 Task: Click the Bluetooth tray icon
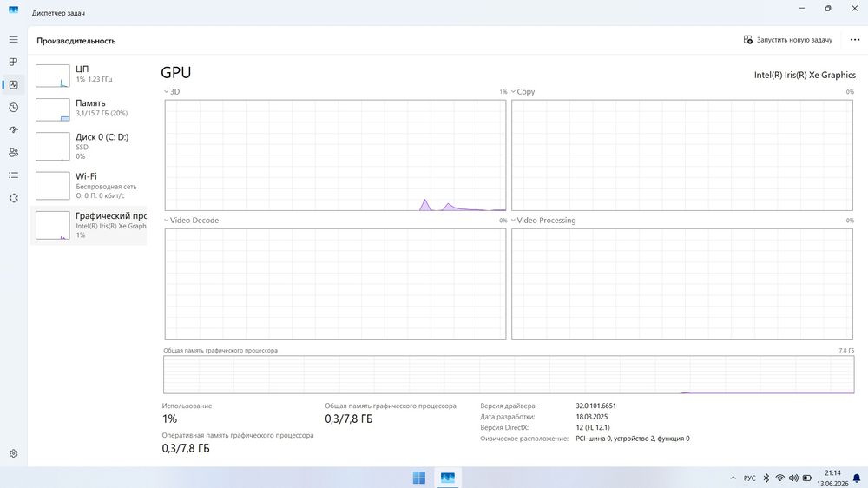pos(766,478)
